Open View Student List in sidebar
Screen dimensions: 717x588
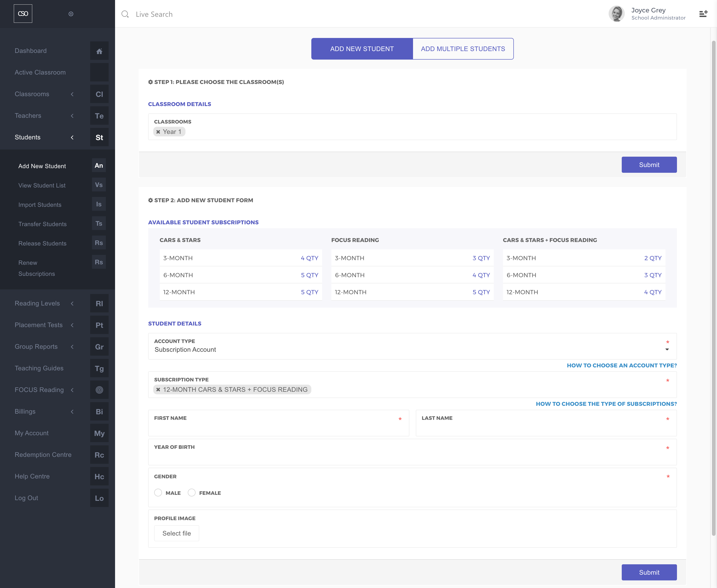[42, 185]
